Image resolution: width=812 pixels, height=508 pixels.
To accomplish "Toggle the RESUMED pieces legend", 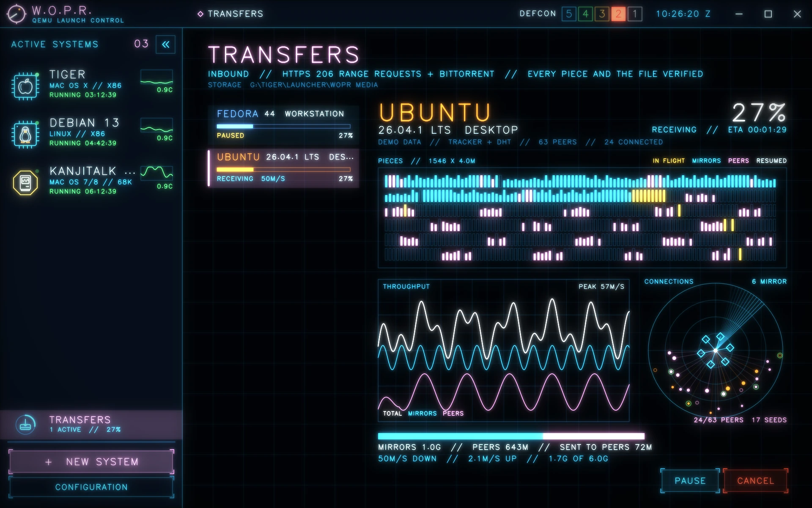I will point(771,161).
